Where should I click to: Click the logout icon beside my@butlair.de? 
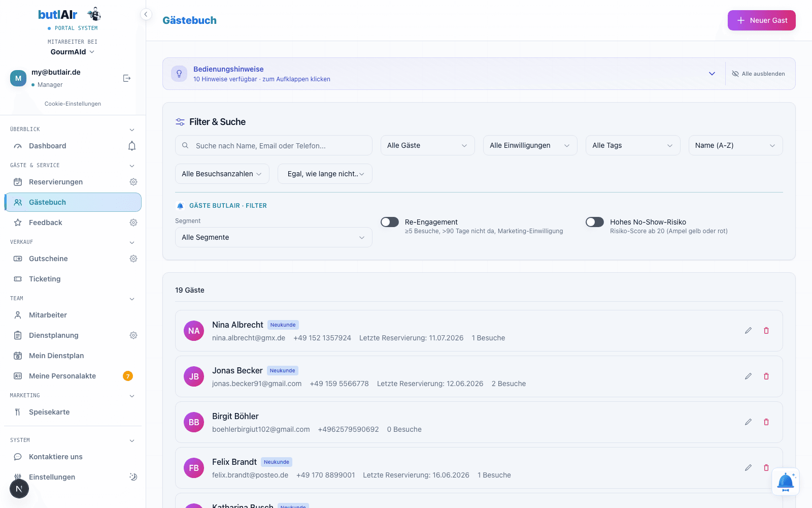(x=127, y=78)
